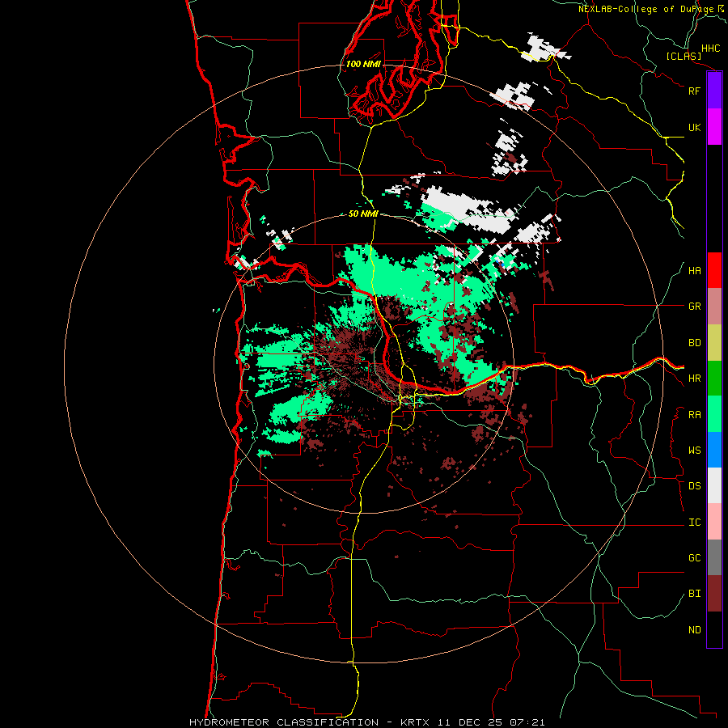The height and width of the screenshot is (728, 728).
Task: Click the ND black legend swatch
Action: point(714,629)
